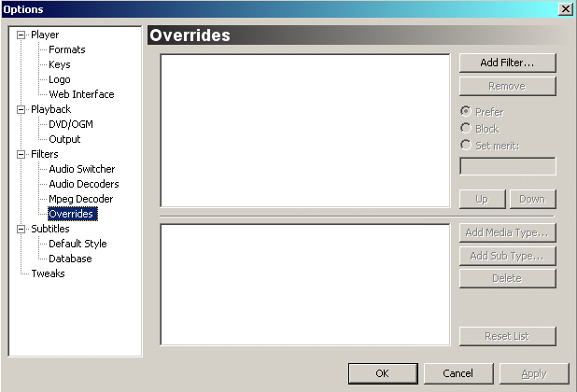Go to Output settings
Viewport: 577px width, 392px height.
pos(64,139)
